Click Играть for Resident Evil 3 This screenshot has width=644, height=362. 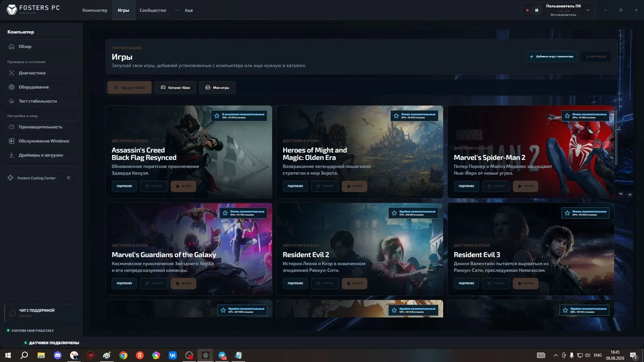[x=526, y=283]
